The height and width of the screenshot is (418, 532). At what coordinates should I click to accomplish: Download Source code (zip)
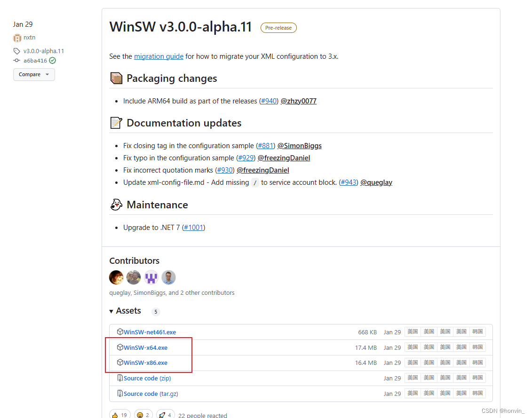pos(147,379)
